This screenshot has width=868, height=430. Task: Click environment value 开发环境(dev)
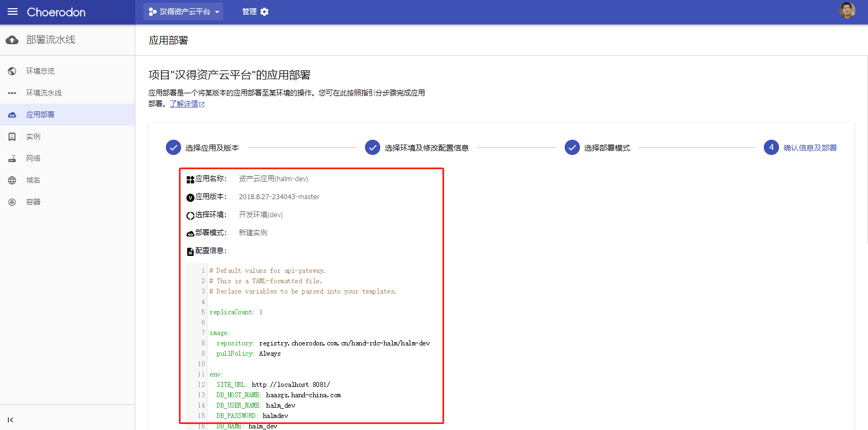261,214
